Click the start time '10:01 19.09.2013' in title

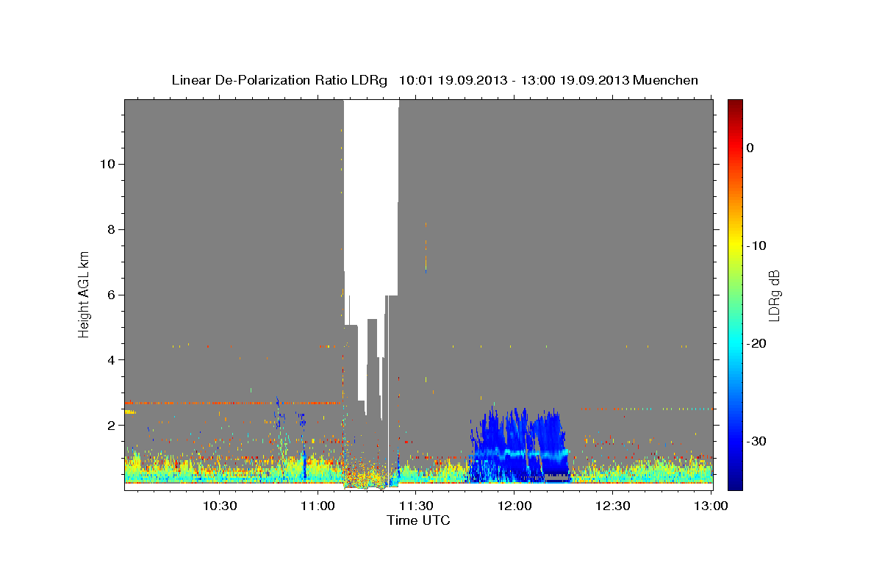453,80
